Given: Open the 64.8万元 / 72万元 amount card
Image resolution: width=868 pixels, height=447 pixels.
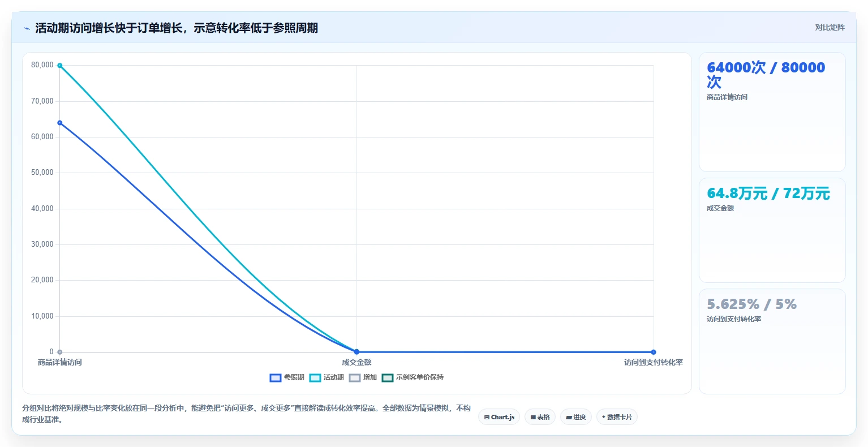Looking at the screenshot, I should (x=772, y=230).
